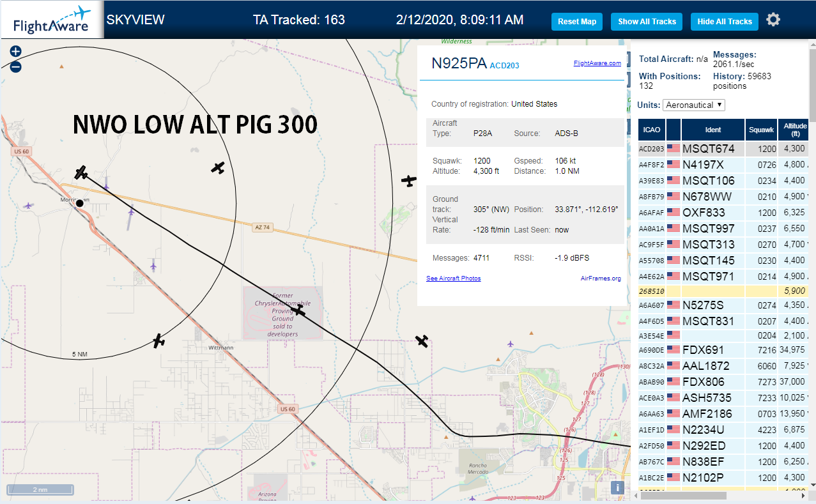
Task: Hide all aircraft tracks
Action: [725, 21]
